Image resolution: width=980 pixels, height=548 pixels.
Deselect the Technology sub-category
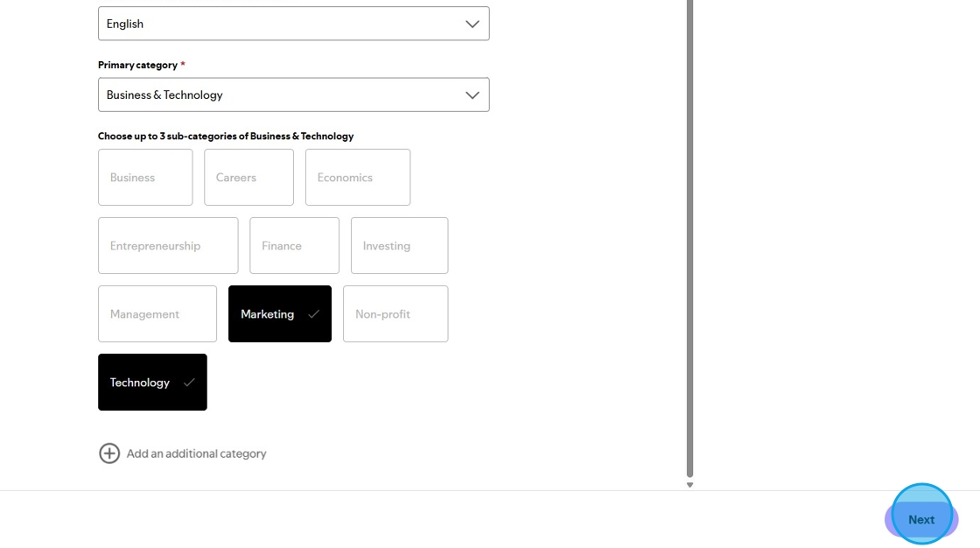pyautogui.click(x=152, y=383)
